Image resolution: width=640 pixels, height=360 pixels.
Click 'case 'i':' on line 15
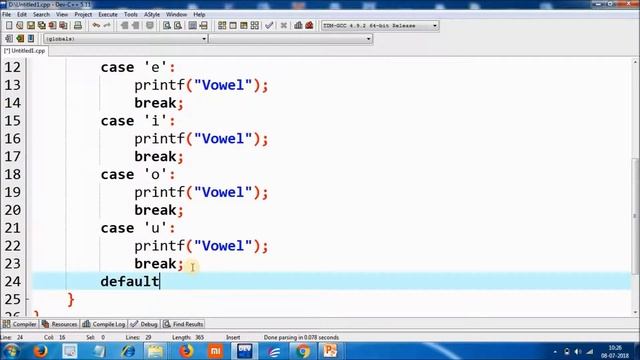click(x=138, y=121)
